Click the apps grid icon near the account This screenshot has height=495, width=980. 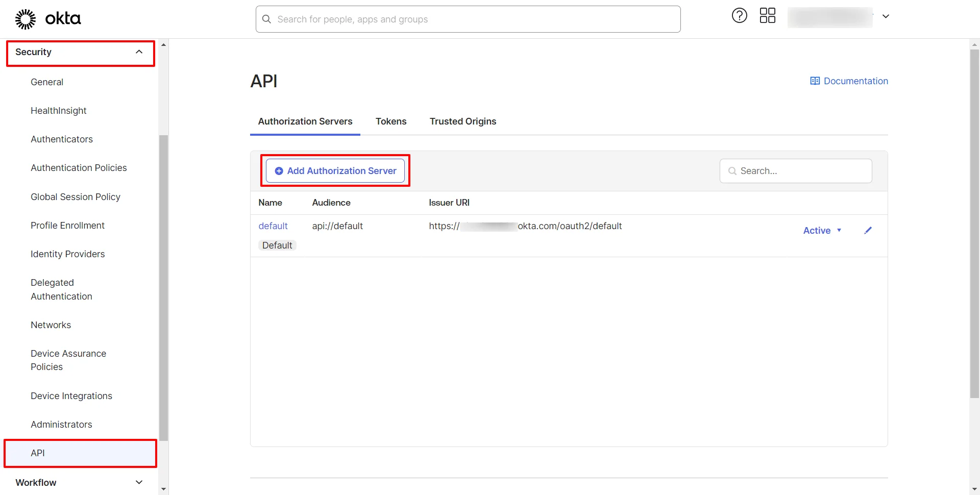pos(767,15)
